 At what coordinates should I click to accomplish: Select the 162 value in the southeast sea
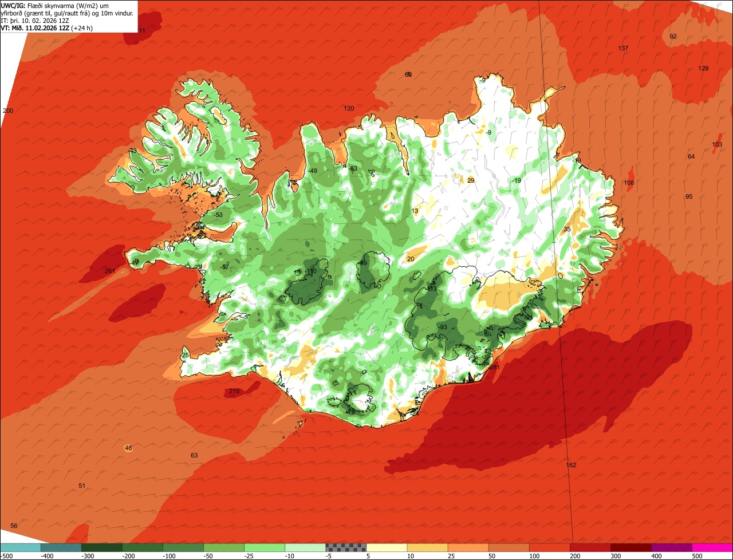pyautogui.click(x=571, y=465)
